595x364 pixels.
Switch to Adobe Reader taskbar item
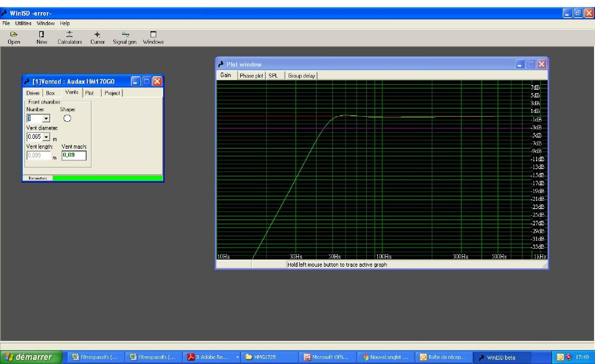tap(212, 357)
